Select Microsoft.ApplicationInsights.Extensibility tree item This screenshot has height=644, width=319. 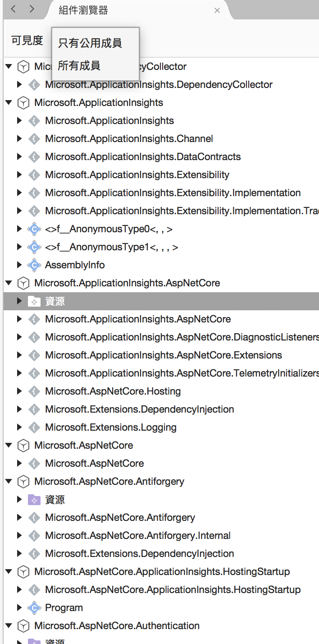137,175
